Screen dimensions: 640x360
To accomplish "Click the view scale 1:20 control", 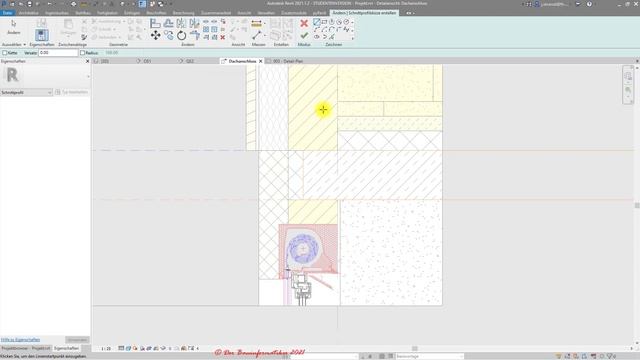I will point(106,349).
